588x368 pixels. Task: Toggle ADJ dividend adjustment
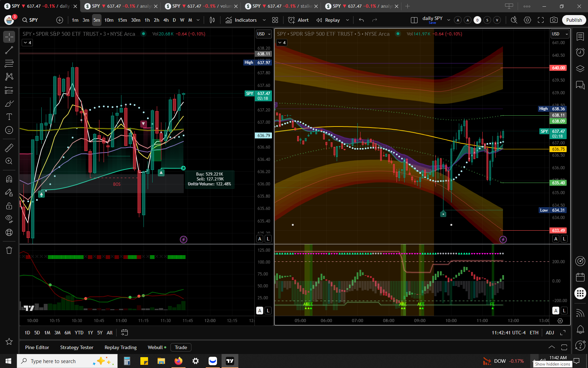pos(550,333)
